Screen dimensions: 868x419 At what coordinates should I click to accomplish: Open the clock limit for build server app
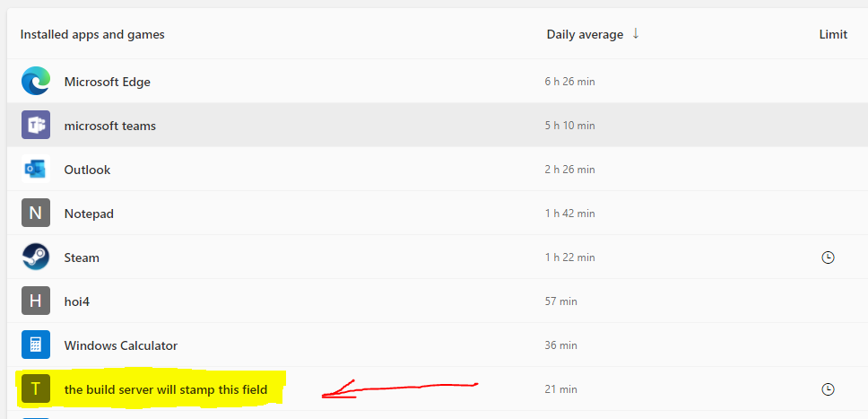pos(828,389)
